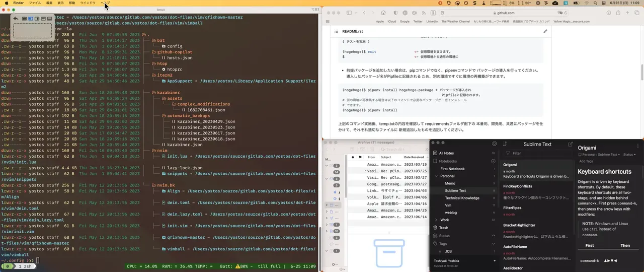Open the 編集 menu in the menu bar
The image size is (644, 272).
pyautogui.click(x=49, y=3)
